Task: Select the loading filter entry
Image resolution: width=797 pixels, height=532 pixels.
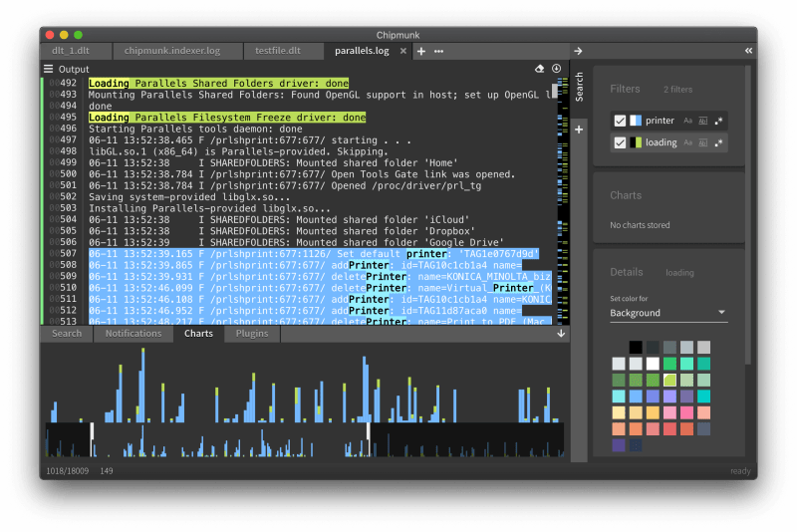Action: click(x=668, y=142)
